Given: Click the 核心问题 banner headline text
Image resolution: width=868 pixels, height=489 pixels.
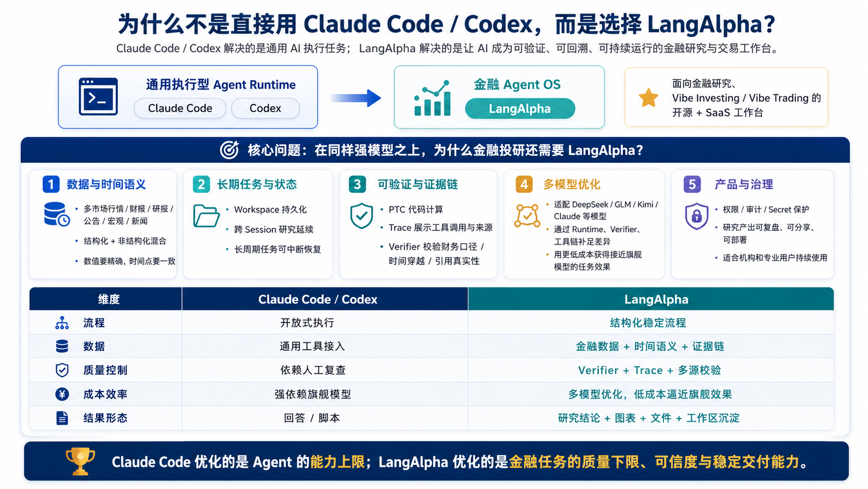Looking at the screenshot, I should (x=445, y=150).
